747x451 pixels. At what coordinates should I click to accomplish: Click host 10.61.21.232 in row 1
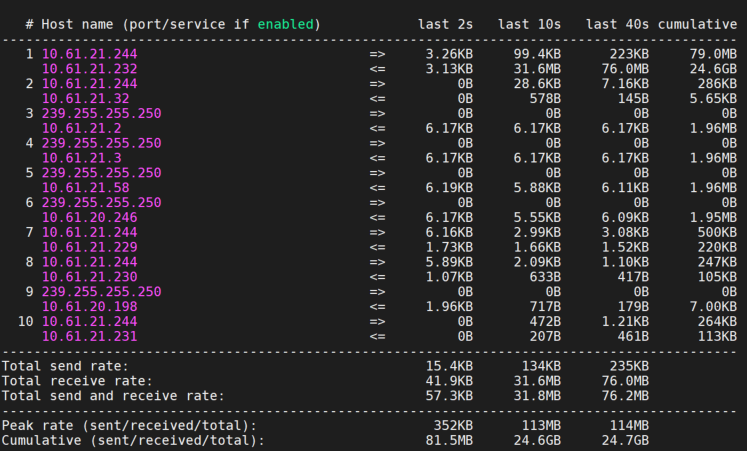click(x=90, y=69)
